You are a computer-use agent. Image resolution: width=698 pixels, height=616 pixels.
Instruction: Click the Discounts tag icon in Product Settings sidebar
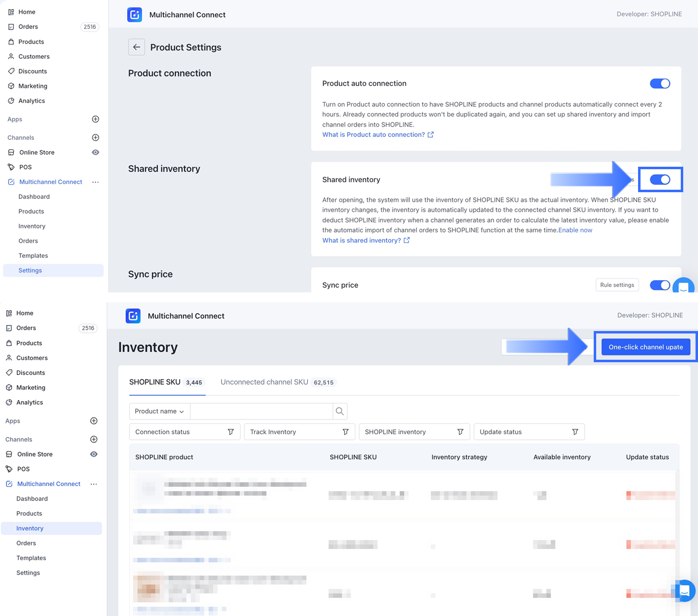(11, 71)
